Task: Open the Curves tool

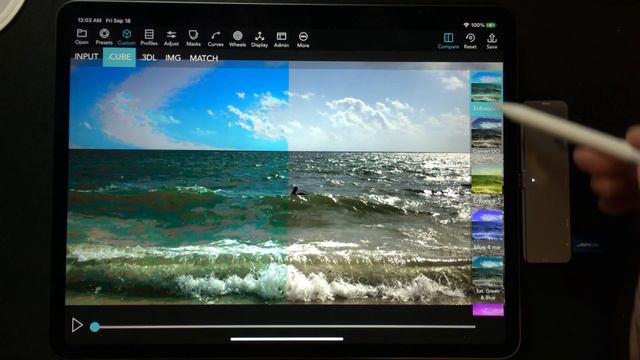Action: pos(216,39)
